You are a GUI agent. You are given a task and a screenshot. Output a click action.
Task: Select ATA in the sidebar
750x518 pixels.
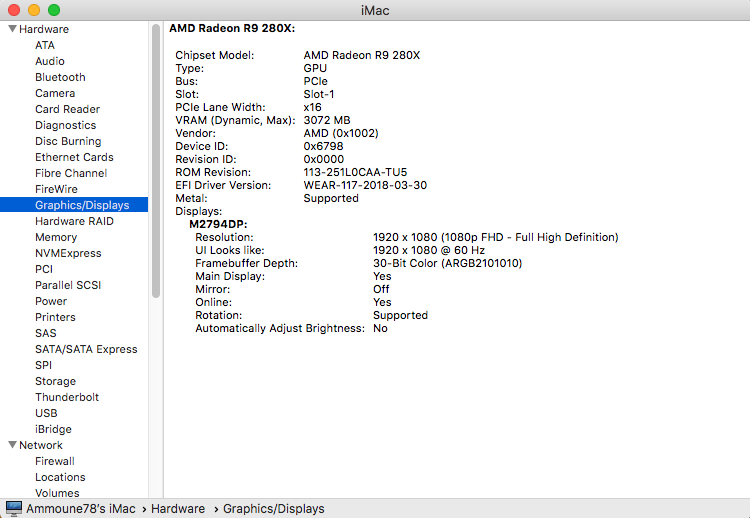[45, 45]
